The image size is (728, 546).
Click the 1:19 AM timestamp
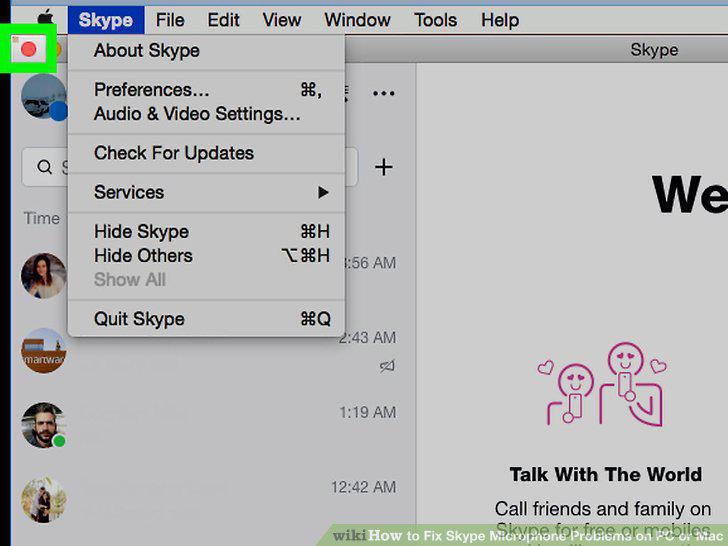click(367, 412)
